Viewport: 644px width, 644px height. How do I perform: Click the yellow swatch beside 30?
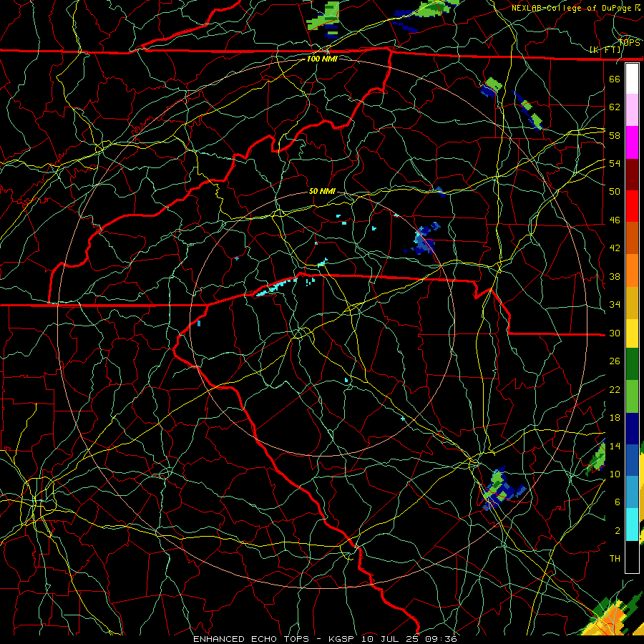coord(632,333)
